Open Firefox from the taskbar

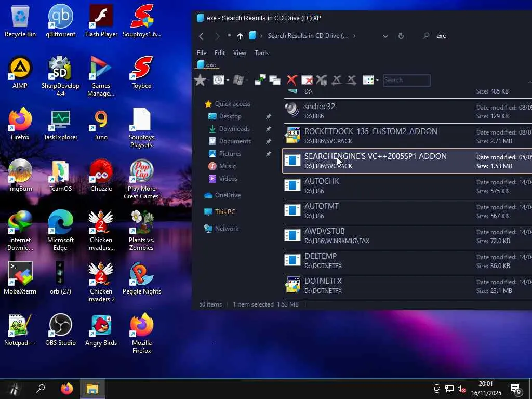pyautogui.click(x=67, y=389)
